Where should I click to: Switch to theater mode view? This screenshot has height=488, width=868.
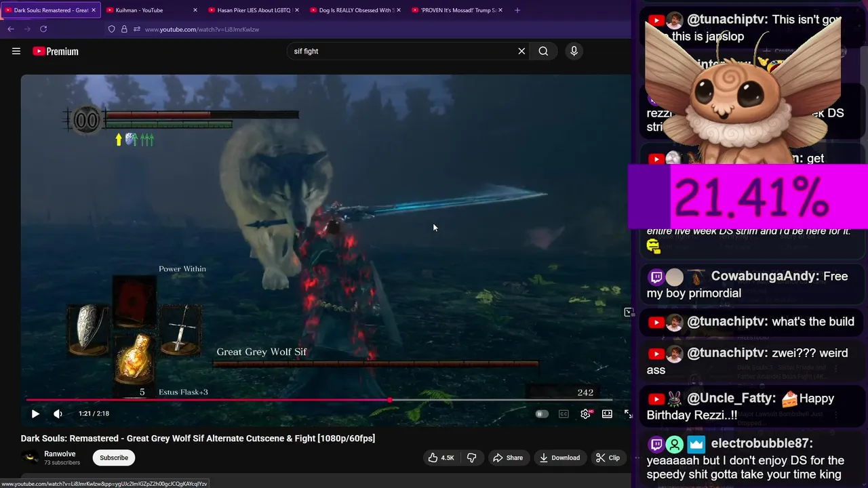click(607, 413)
